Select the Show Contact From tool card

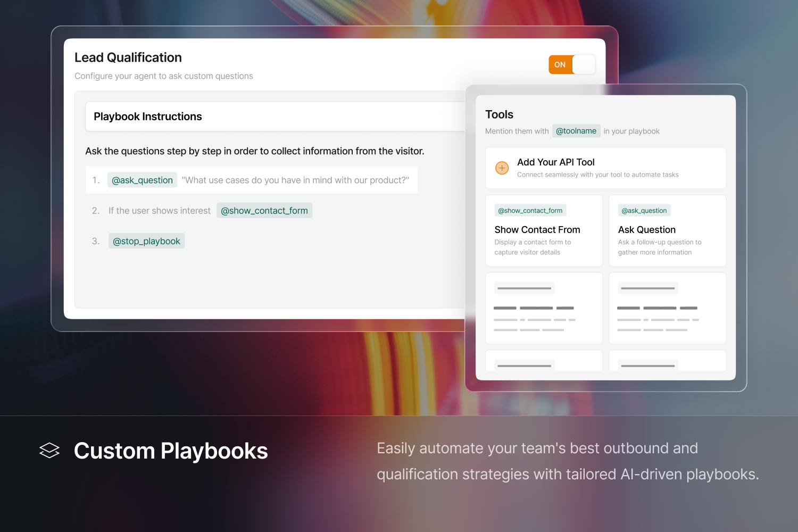[544, 230]
